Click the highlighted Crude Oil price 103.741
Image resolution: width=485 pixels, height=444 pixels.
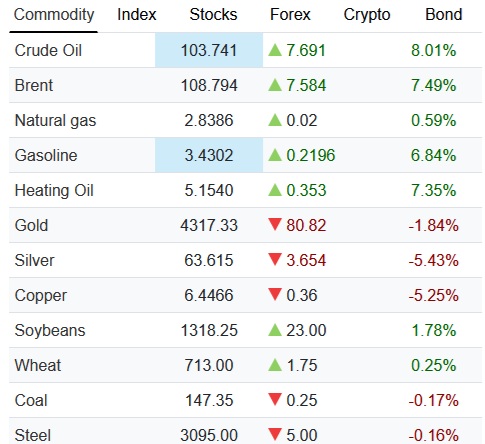point(209,50)
